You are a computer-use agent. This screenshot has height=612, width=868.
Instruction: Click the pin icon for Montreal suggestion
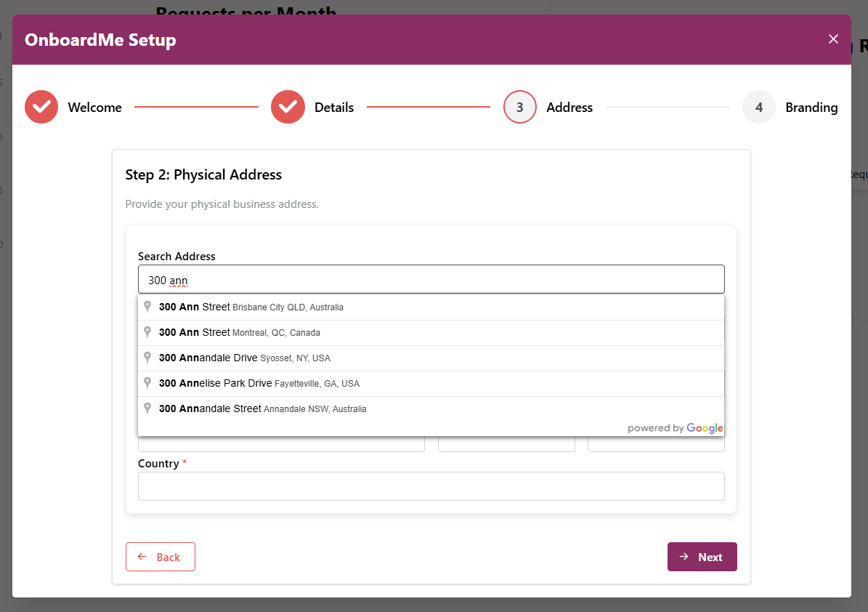pos(147,332)
